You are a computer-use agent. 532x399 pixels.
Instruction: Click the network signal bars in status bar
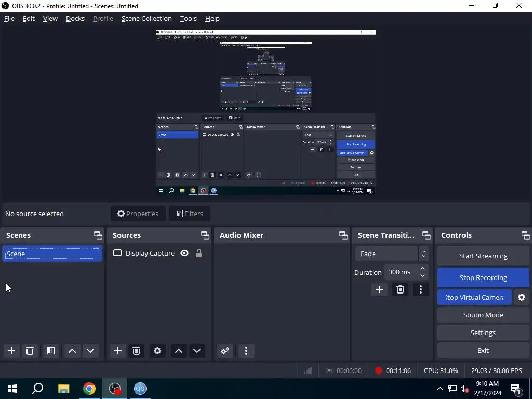308,370
